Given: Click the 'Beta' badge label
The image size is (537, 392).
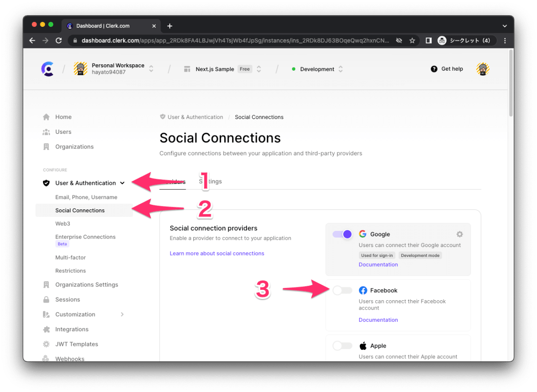Looking at the screenshot, I should [62, 244].
